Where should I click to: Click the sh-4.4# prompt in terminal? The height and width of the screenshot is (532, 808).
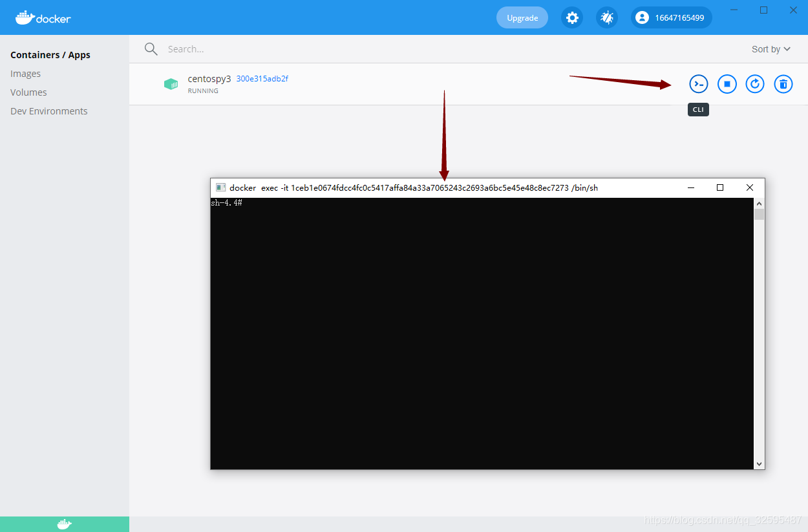coord(226,203)
